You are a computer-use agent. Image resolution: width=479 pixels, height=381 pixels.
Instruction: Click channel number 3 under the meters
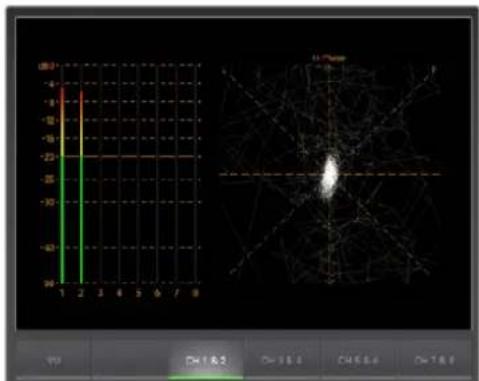pos(100,293)
